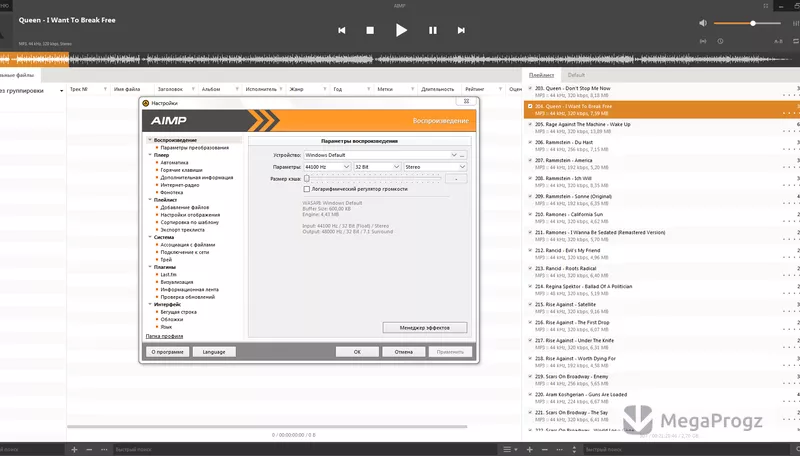Viewport: 800px width, 456px height.
Task: Open the grouping dropdown in music library
Action: coord(61,91)
